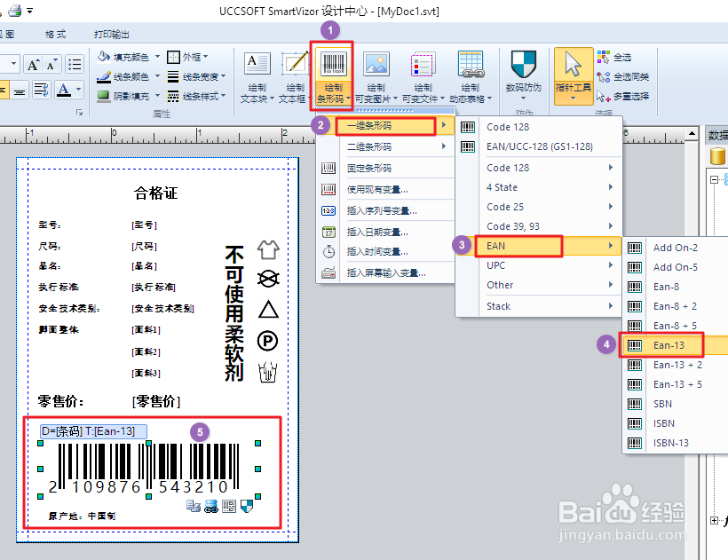
Task: Click the anti-counterfeit shield icon below barcode
Action: pos(247,506)
